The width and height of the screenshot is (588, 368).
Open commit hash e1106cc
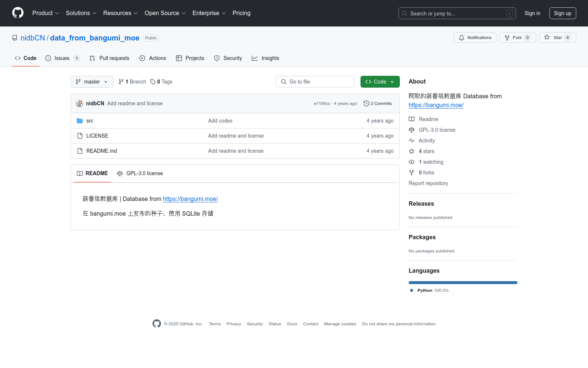(322, 103)
